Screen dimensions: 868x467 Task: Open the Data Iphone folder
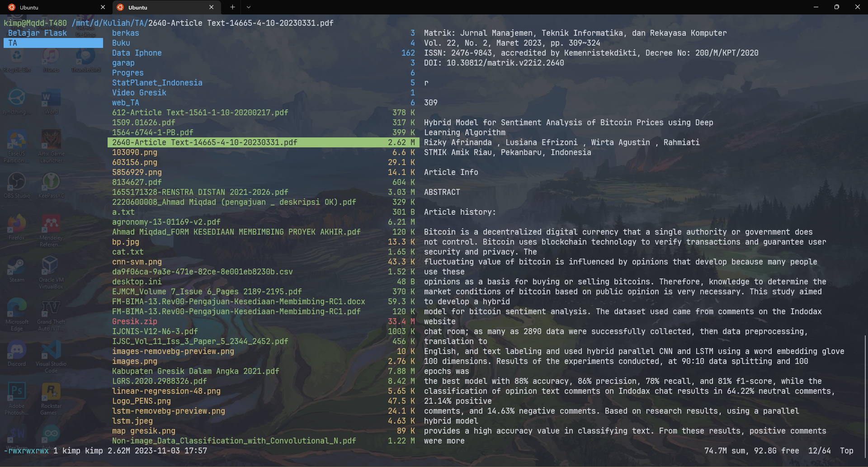tap(137, 53)
